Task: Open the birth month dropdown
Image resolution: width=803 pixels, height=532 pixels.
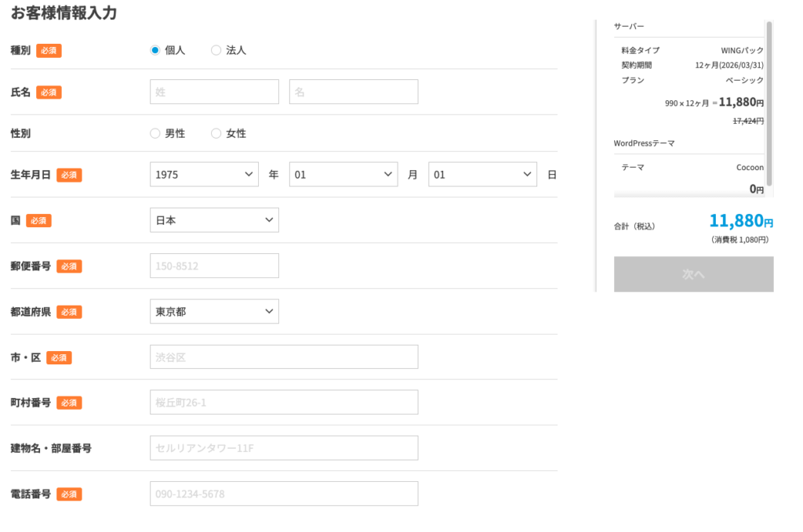Action: (x=343, y=175)
